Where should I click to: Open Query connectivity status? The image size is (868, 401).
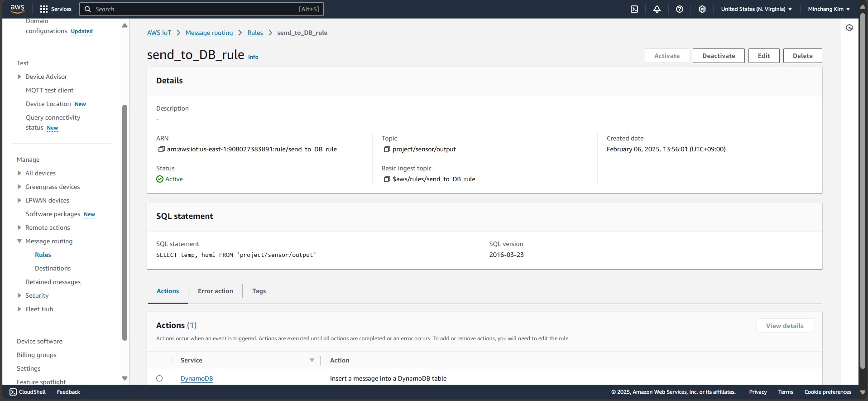(x=53, y=122)
